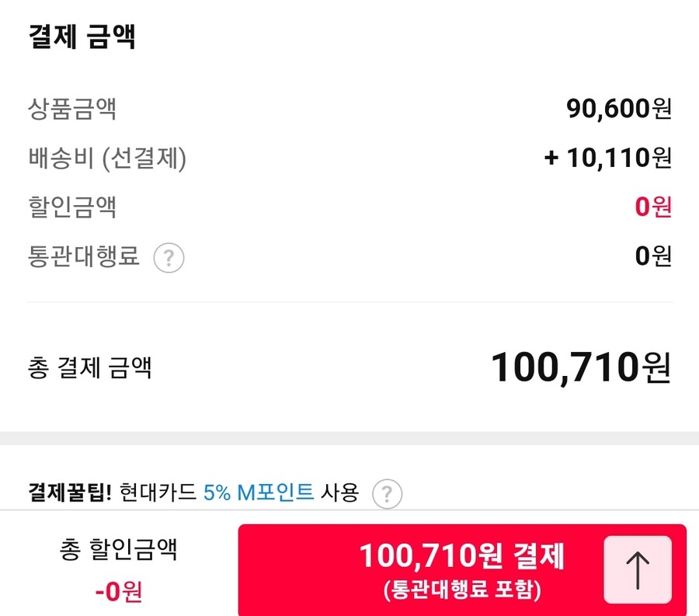Screen dimensions: 699x616
Task: Click the 총 할인금액 label
Action: 118,551
